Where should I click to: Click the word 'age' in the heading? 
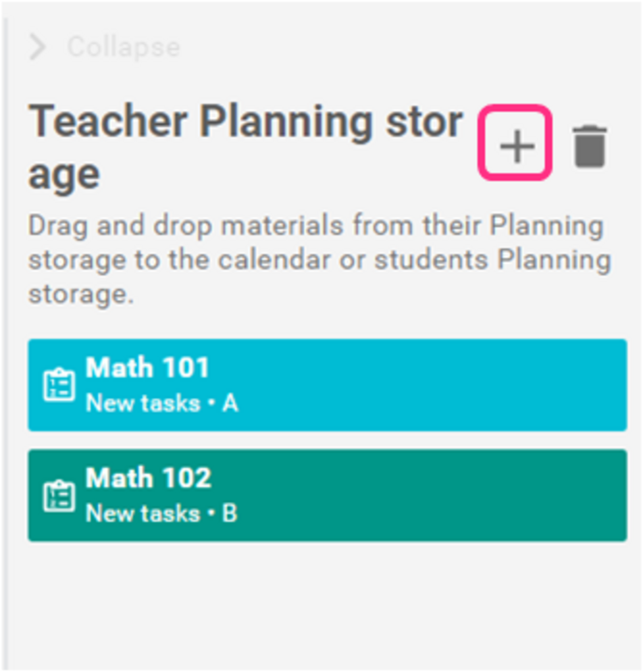click(x=64, y=175)
